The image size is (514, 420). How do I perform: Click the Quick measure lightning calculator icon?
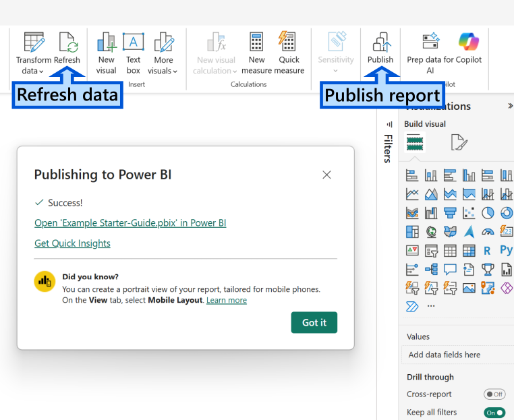click(x=287, y=41)
